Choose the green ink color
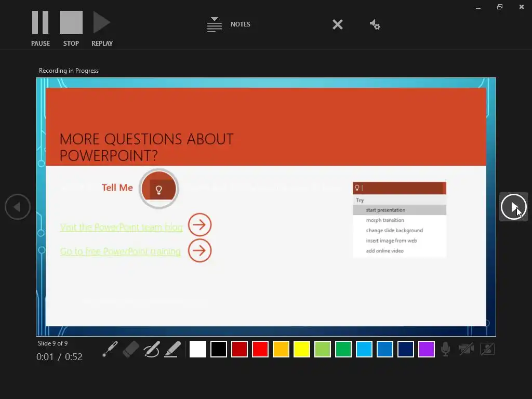 [x=343, y=349]
